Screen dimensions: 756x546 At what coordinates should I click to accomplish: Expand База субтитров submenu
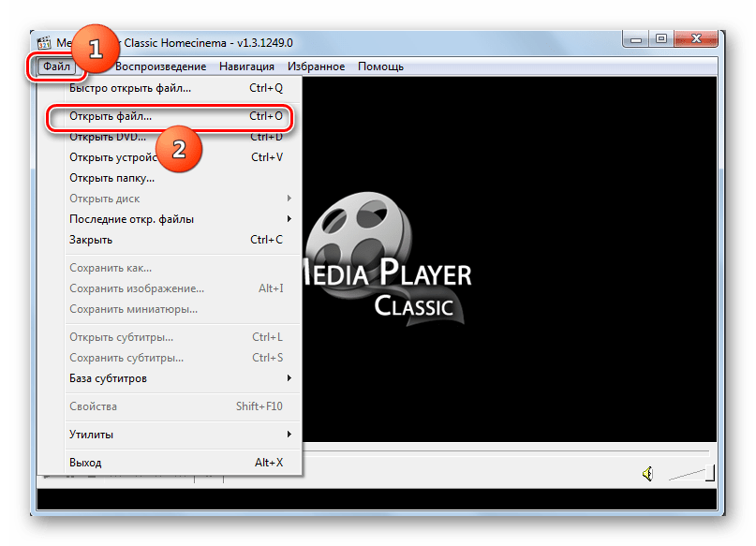184,378
